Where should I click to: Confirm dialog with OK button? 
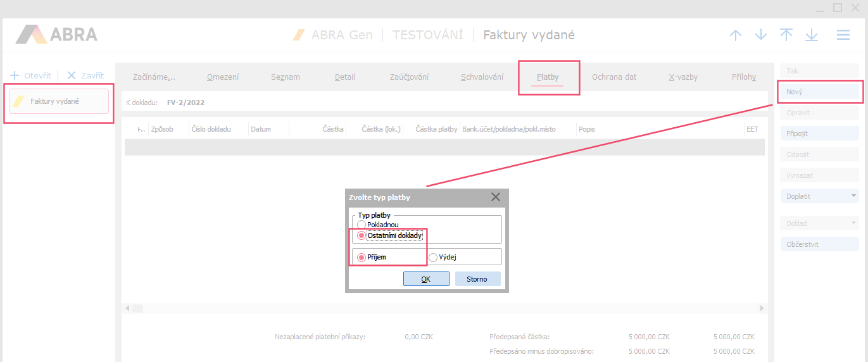coord(426,279)
